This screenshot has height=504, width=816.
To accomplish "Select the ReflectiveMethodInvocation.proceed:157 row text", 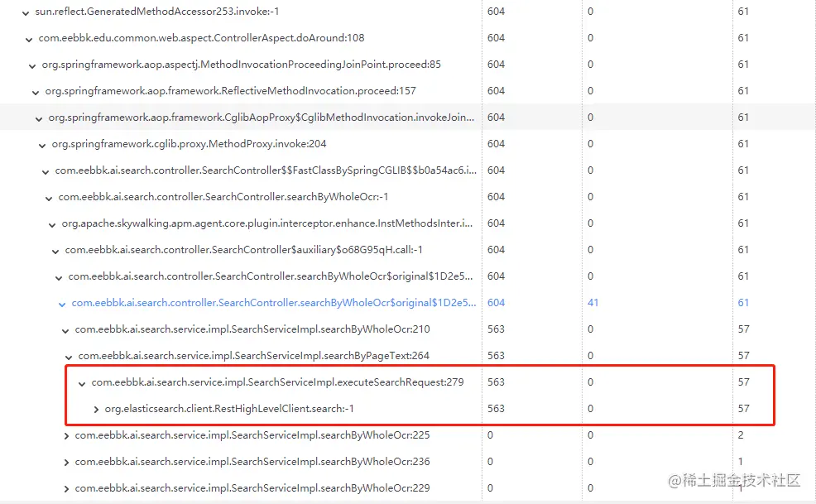I will (x=231, y=91).
